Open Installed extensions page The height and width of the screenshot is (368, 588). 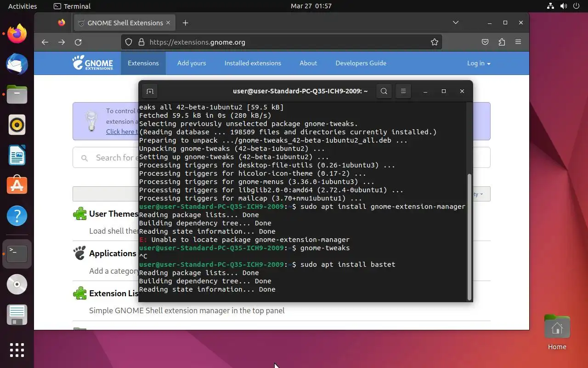pos(253,63)
